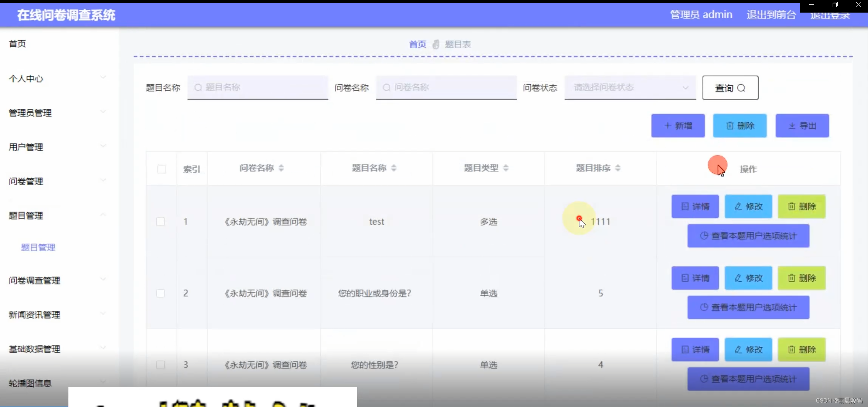Click the search icon in 问卷名称 field
Viewport: 868px width, 407px height.
point(386,88)
